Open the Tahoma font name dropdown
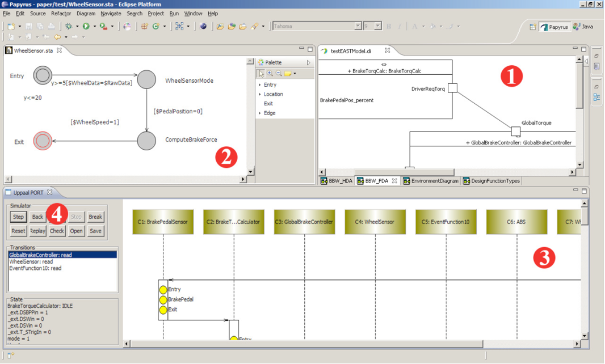Viewport: 605px width, 364px height. pyautogui.click(x=358, y=26)
